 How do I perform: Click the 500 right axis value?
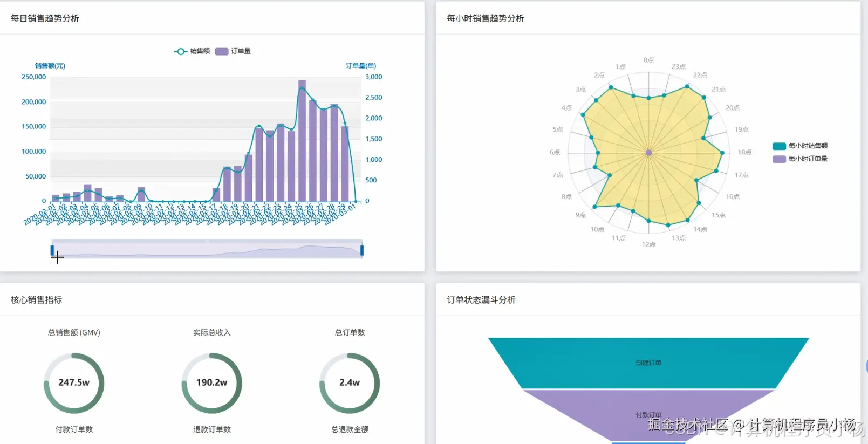tap(371, 180)
